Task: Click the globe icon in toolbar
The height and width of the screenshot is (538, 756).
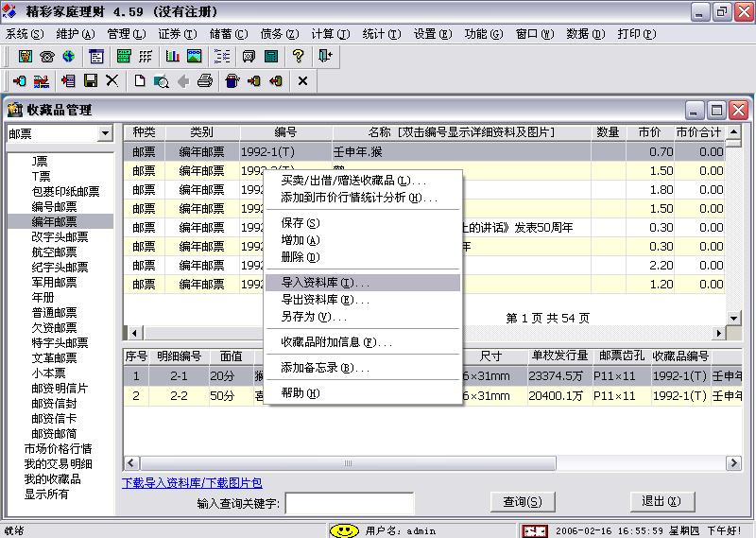Action: click(x=68, y=57)
